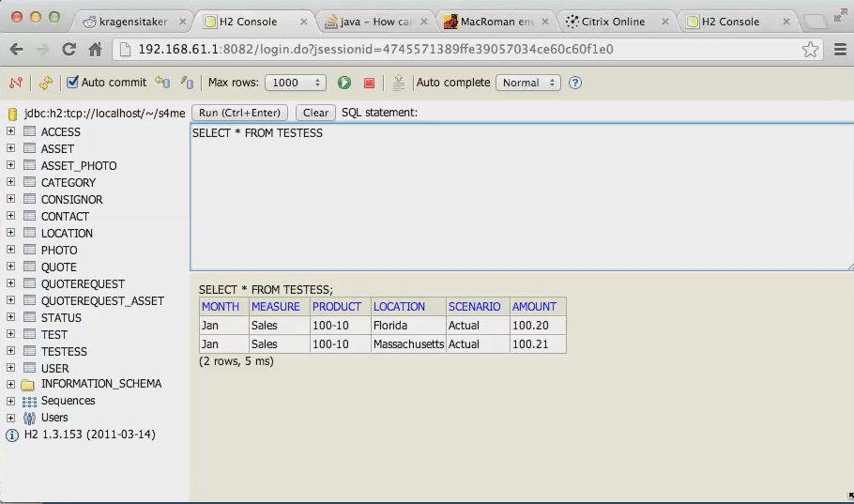This screenshot has width=854, height=504.
Task: Toggle the Auto commit checkbox
Action: pyautogui.click(x=72, y=83)
